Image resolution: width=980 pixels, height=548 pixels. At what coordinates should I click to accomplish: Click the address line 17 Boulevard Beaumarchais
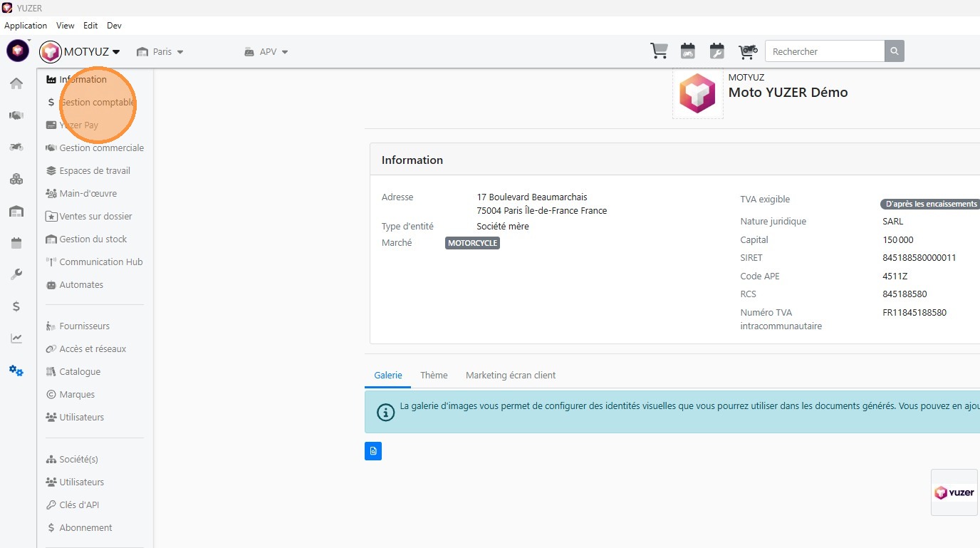[532, 197]
